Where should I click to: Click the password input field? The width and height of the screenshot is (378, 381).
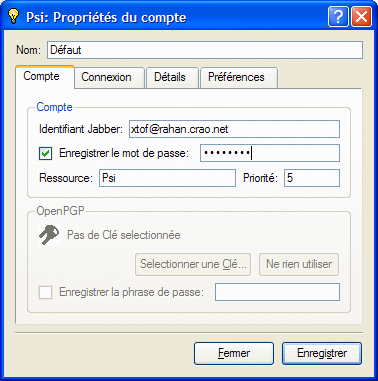pos(270,153)
